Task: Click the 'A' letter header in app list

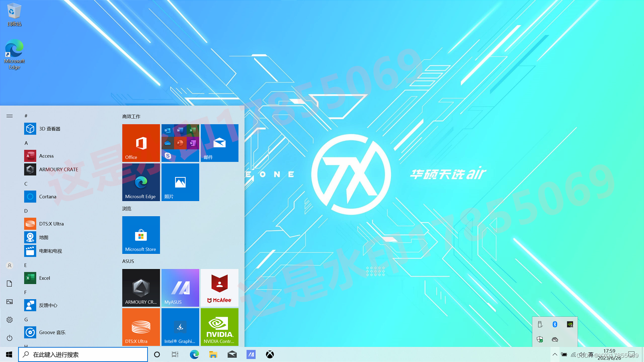Action: coord(26,143)
